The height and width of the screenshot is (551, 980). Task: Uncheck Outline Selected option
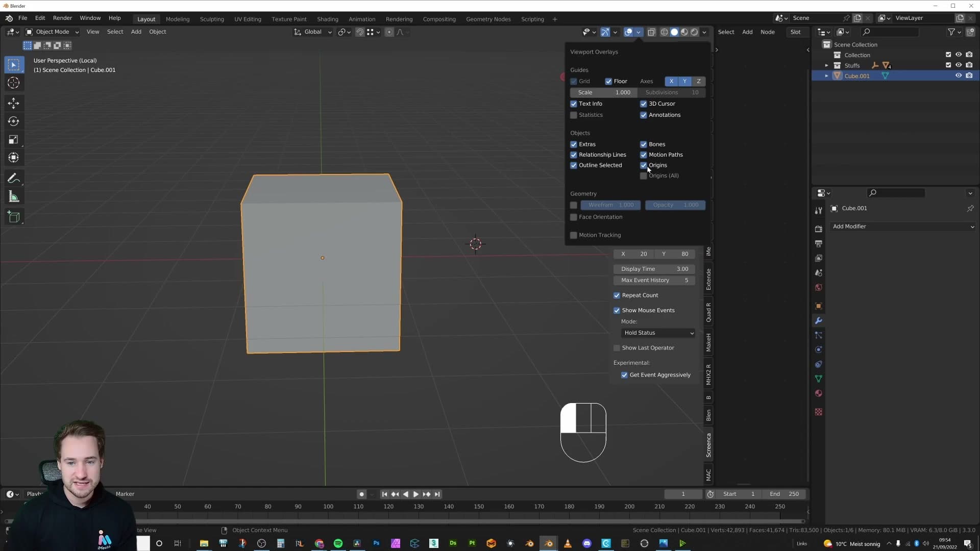(574, 165)
